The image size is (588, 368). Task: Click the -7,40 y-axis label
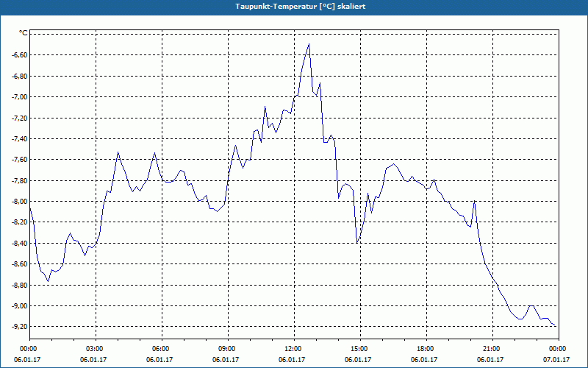coord(20,139)
